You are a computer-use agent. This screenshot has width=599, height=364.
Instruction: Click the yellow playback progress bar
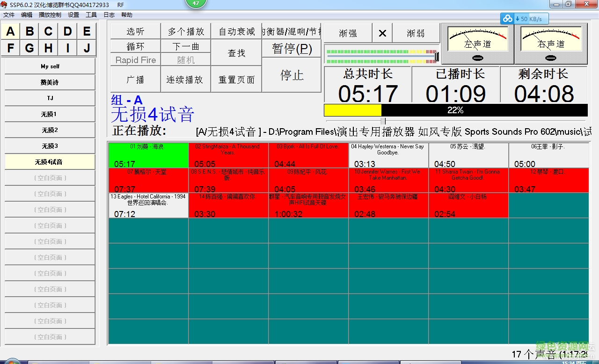pyautogui.click(x=352, y=110)
